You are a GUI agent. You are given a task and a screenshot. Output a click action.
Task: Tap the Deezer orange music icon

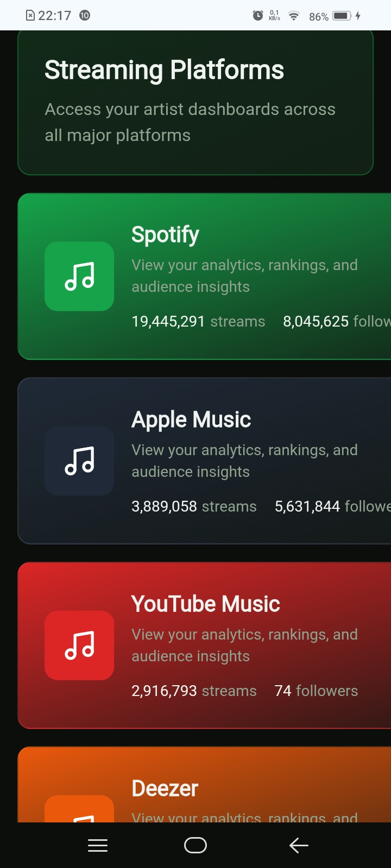pyautogui.click(x=79, y=810)
